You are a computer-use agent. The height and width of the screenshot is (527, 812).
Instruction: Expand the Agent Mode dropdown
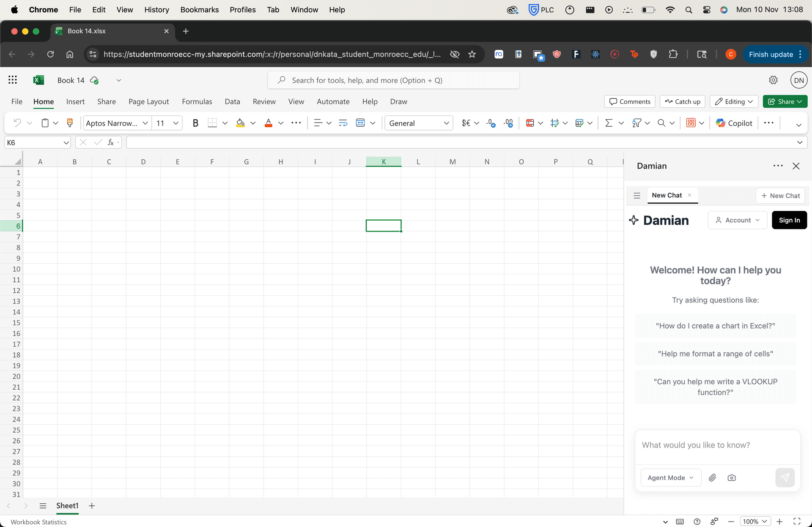point(670,478)
